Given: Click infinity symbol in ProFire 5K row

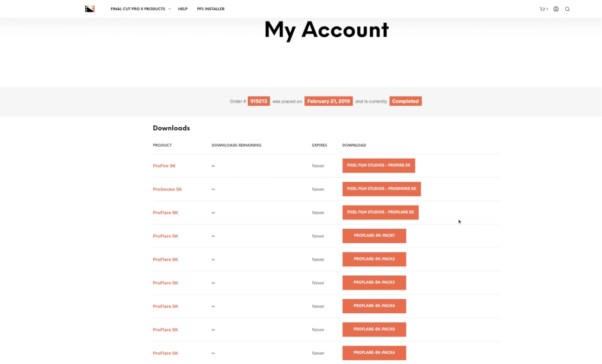Looking at the screenshot, I should [213, 166].
